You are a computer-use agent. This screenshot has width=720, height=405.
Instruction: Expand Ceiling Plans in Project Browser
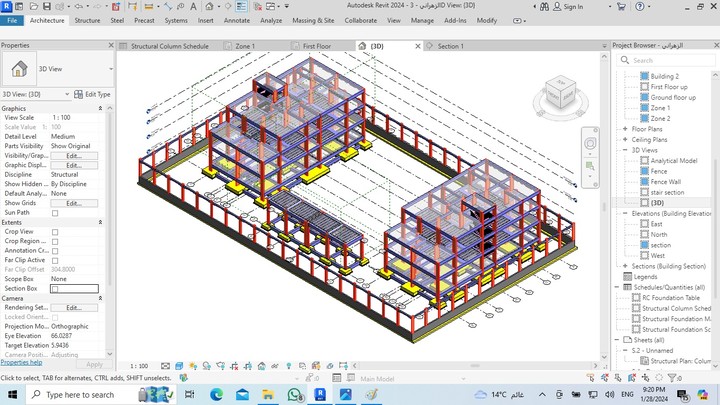pyautogui.click(x=625, y=140)
